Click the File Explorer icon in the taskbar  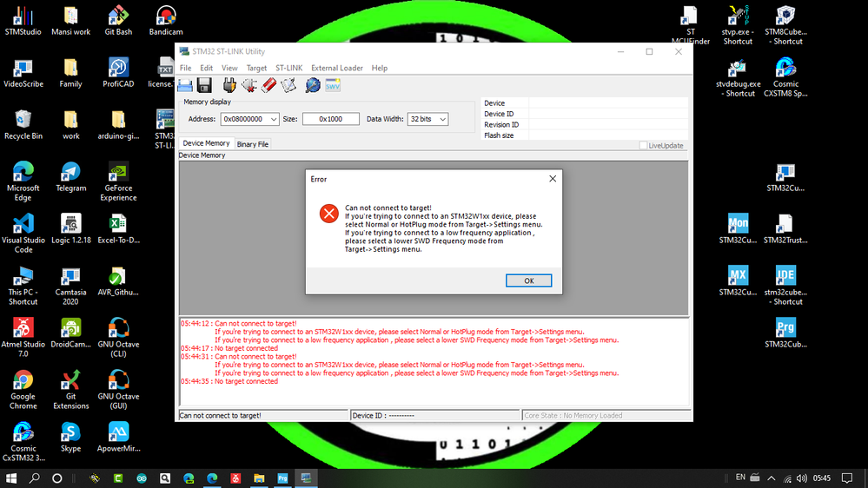point(259,478)
